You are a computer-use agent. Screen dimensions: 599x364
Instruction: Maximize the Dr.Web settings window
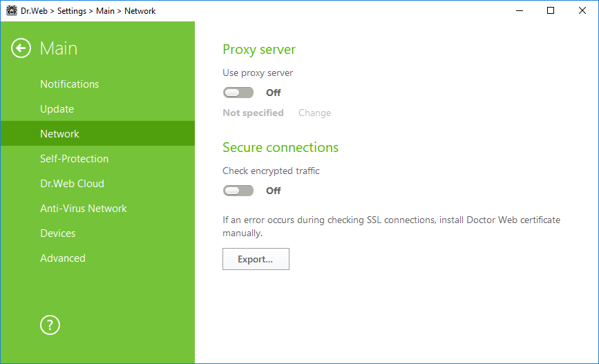pos(551,10)
